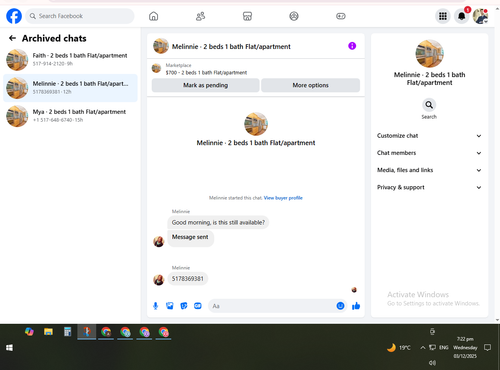
Task: Open the Gaming icon in top bar
Action: 341,16
